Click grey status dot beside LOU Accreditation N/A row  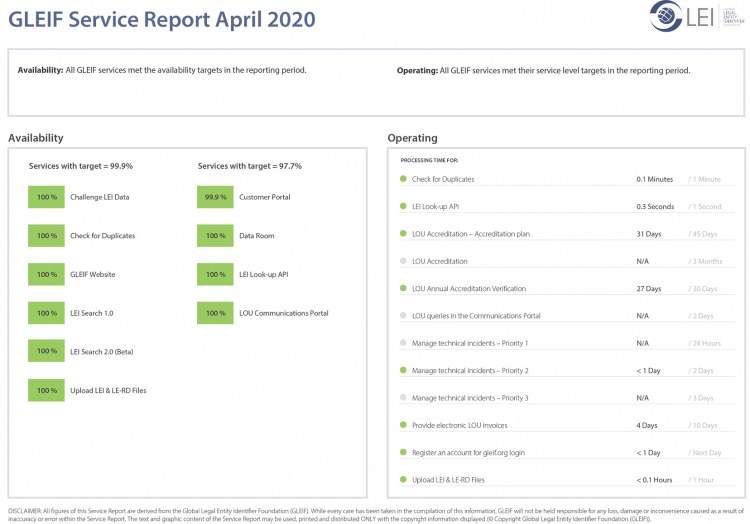[x=403, y=261]
